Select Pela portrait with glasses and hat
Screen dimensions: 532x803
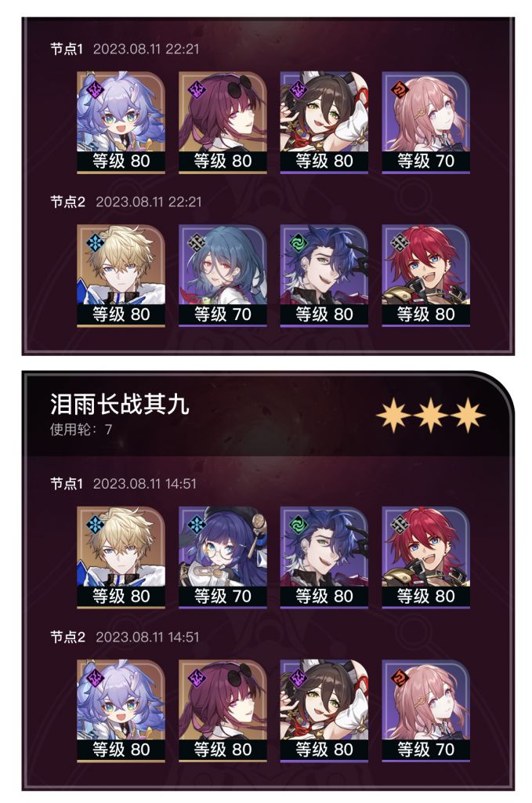tap(223, 558)
